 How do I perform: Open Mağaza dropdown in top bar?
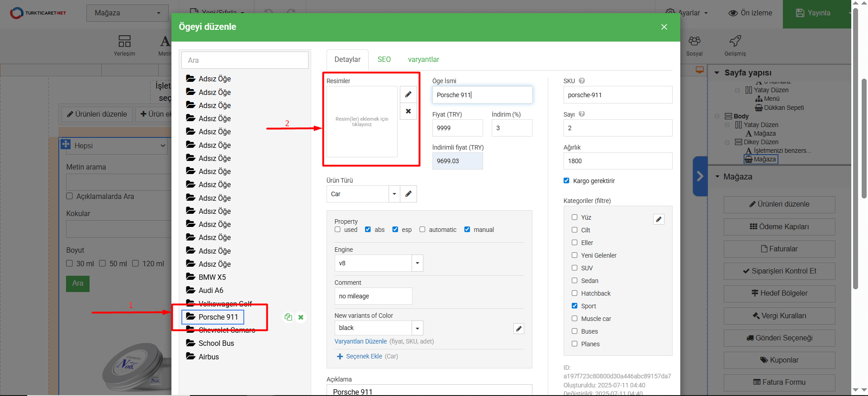click(x=128, y=13)
